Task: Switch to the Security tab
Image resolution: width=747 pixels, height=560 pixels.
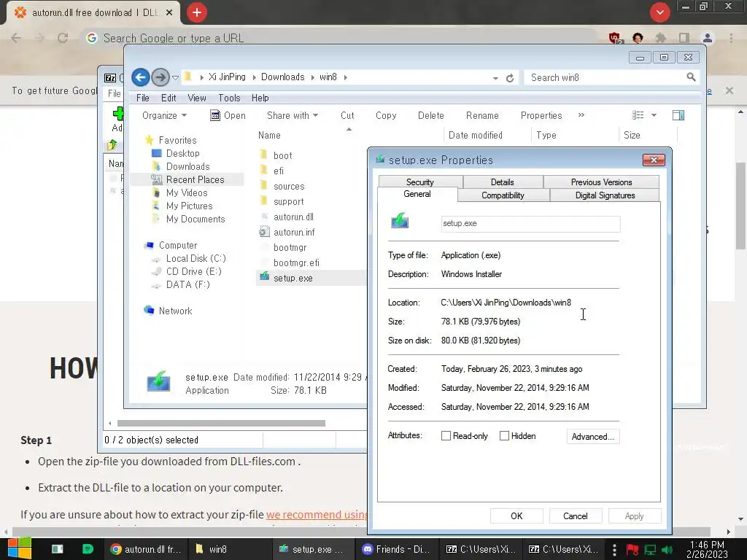Action: click(x=420, y=182)
